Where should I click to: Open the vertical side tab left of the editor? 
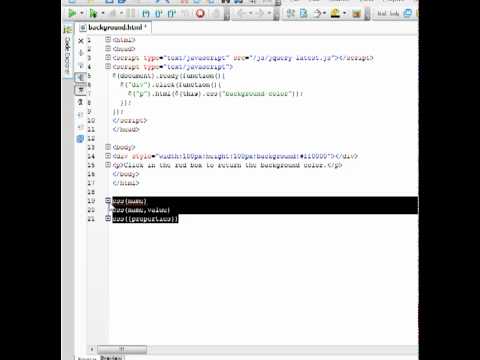[x=68, y=55]
